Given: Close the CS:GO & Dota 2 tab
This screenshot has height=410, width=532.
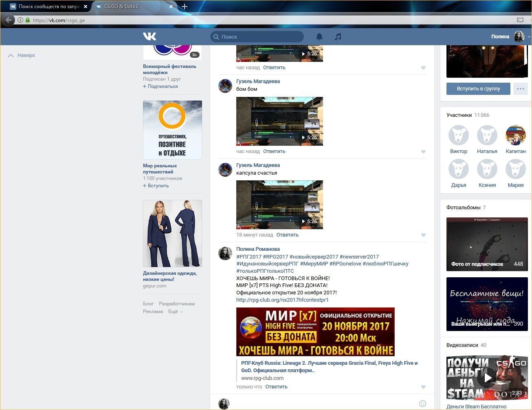Looking at the screenshot, I should (171, 7).
